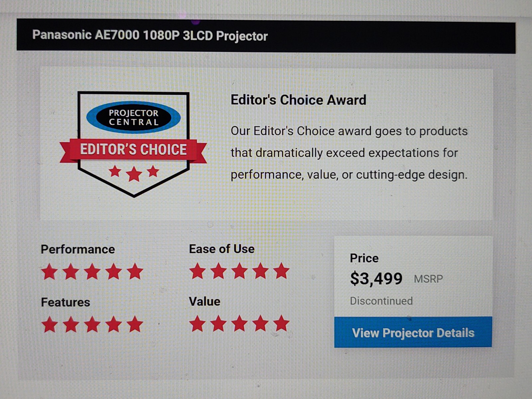Select the first Performance star
Image resolution: width=532 pixels, height=399 pixels.
coord(50,271)
